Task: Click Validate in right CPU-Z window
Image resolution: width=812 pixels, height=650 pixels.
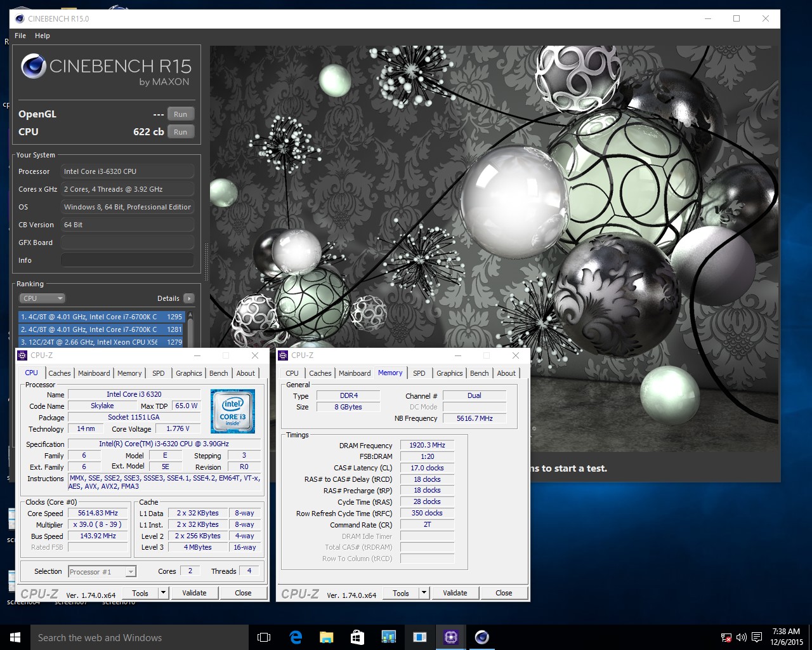Action: pos(455,593)
